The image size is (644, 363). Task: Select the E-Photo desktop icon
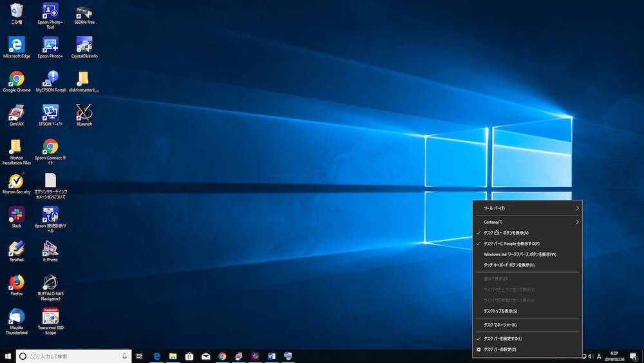pyautogui.click(x=50, y=251)
